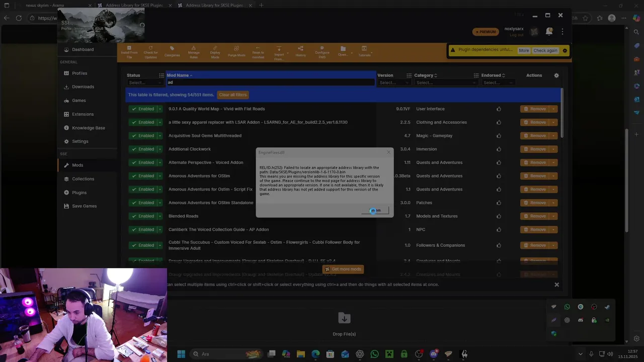
Task: Click the Check for Updates icon
Action: (150, 52)
